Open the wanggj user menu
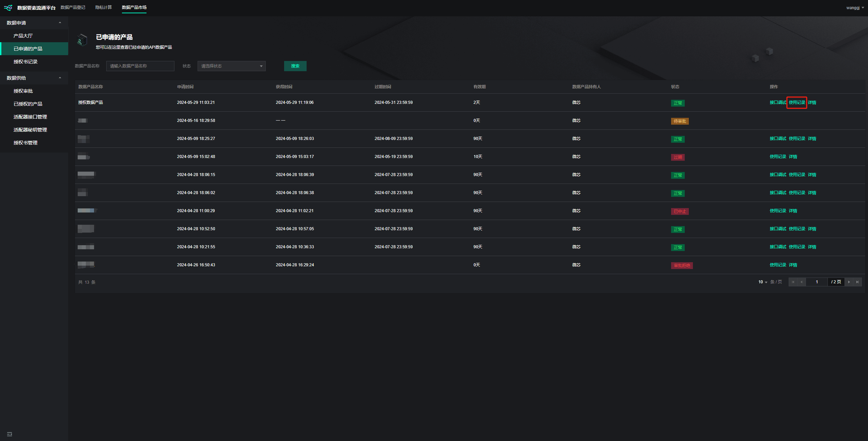The image size is (868, 441). [x=855, y=7]
